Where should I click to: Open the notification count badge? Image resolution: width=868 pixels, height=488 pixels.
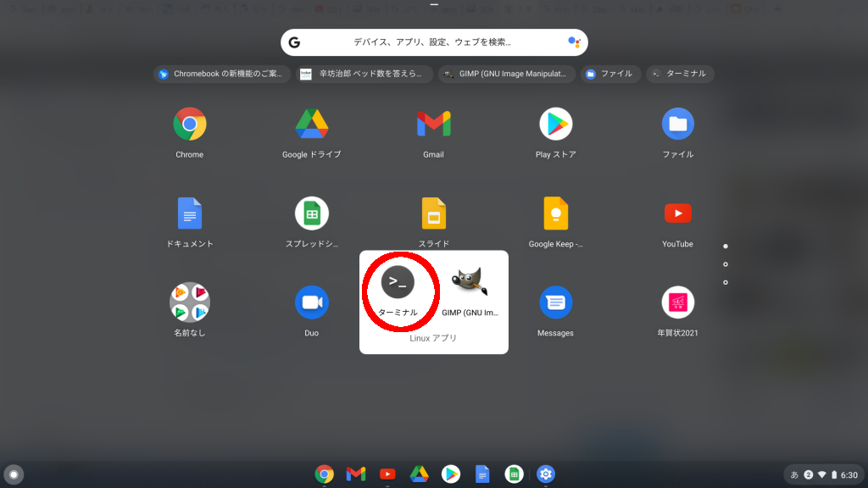pos(808,474)
